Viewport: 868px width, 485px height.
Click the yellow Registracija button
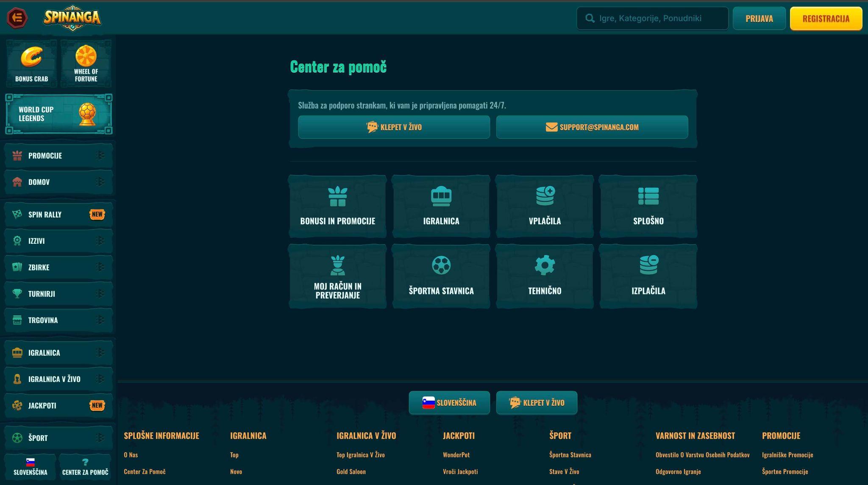coord(826,19)
